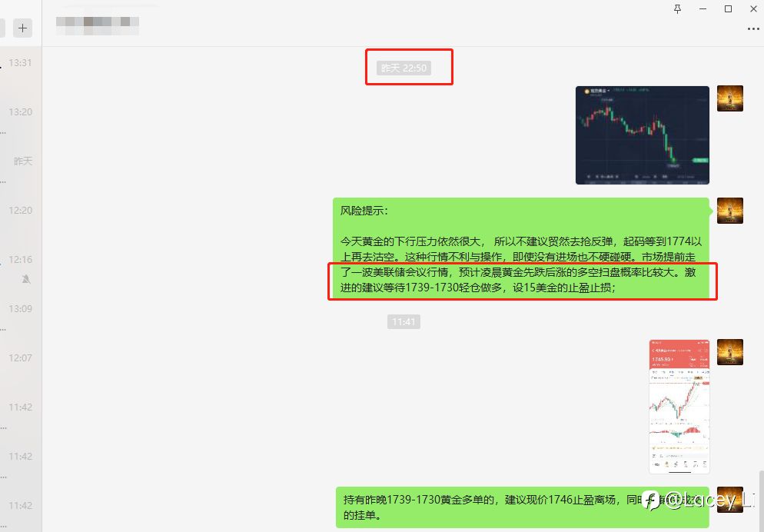This screenshot has height=532, width=764.
Task: Minimize the WeChat window
Action: [x=703, y=8]
